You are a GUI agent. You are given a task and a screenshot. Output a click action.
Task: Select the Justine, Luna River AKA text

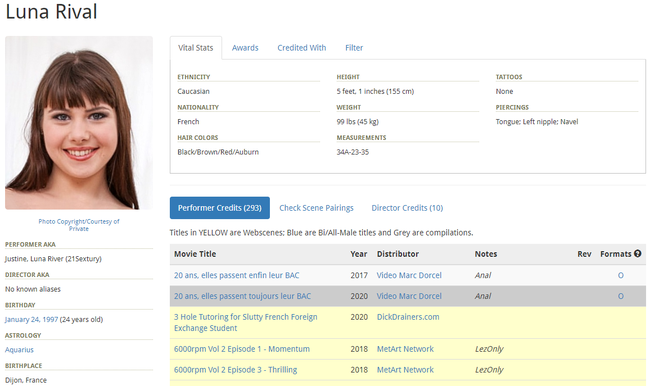pyautogui.click(x=53, y=259)
